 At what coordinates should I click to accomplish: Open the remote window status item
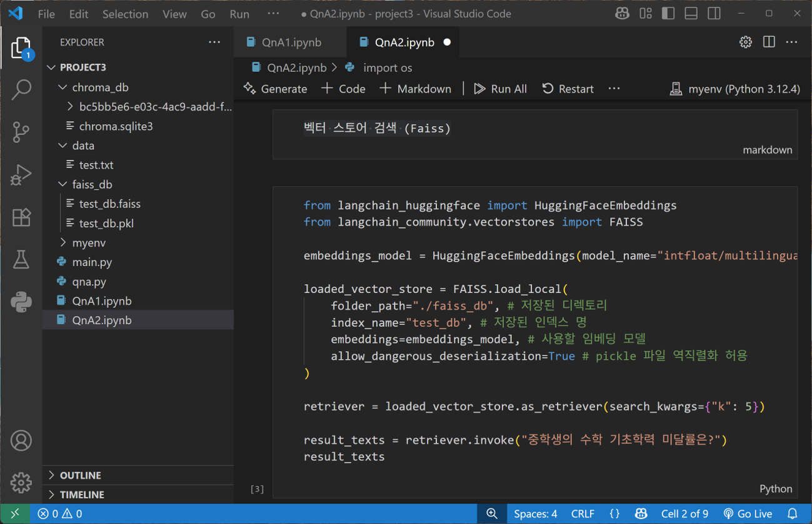point(15,514)
